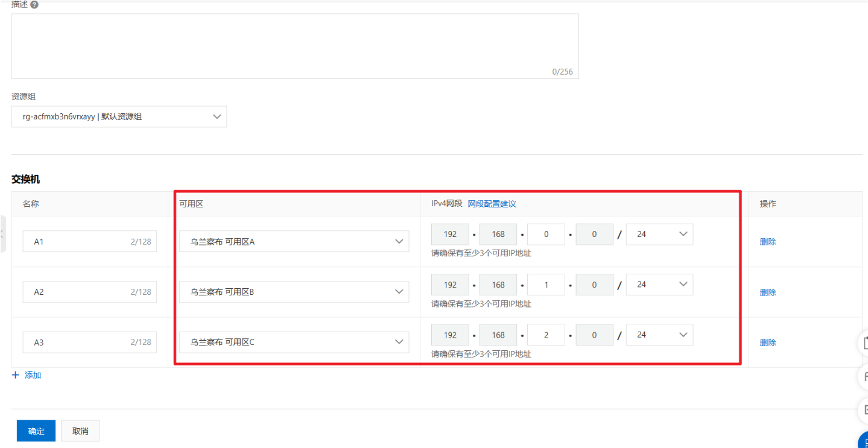Delete the A3 switch row
The image size is (868, 448).
(x=768, y=342)
